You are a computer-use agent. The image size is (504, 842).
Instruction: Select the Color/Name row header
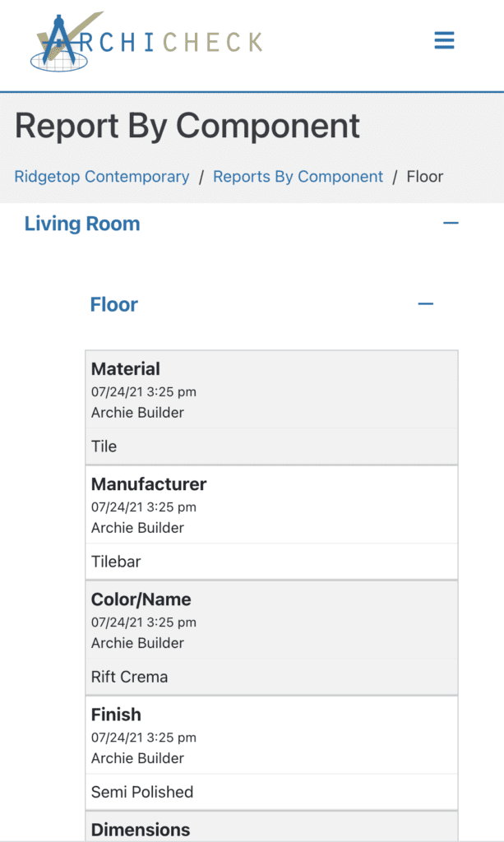pyautogui.click(x=141, y=599)
